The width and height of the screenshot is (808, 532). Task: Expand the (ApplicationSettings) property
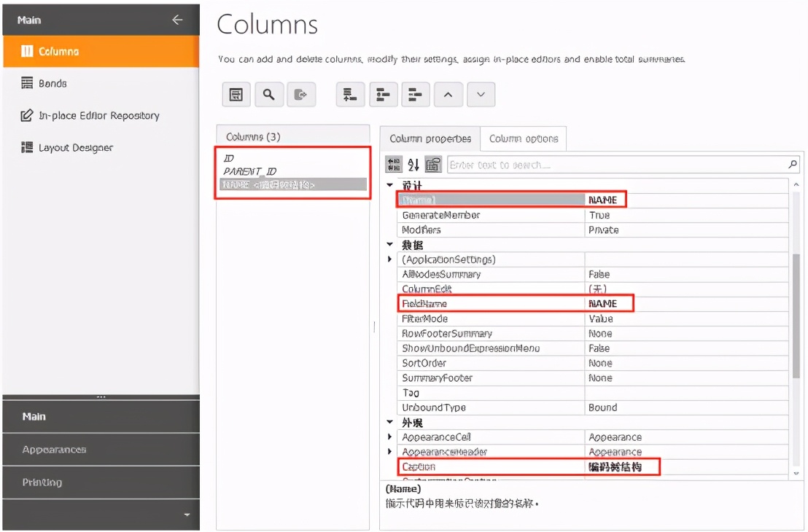(x=390, y=259)
